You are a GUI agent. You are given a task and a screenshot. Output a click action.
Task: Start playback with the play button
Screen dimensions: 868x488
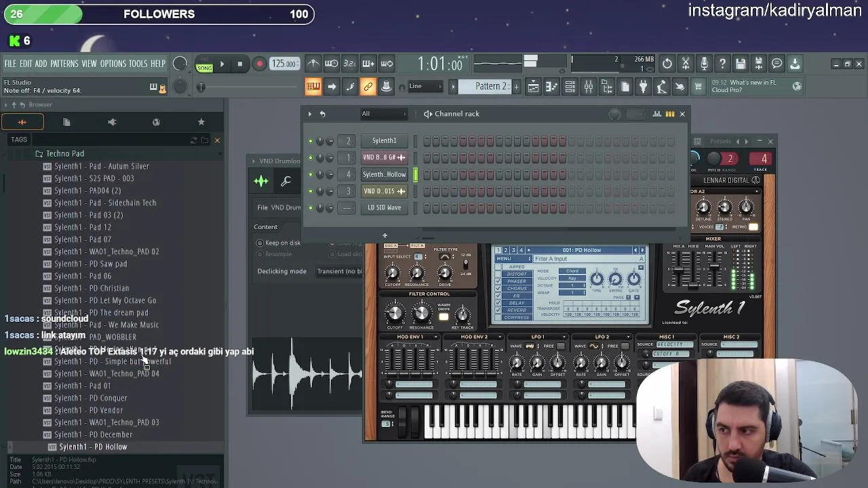click(x=222, y=64)
